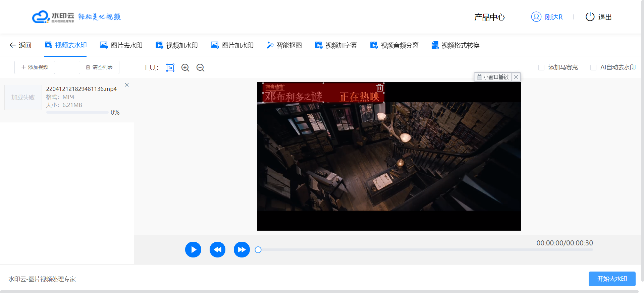Go back using 返回 arrow

pos(20,45)
